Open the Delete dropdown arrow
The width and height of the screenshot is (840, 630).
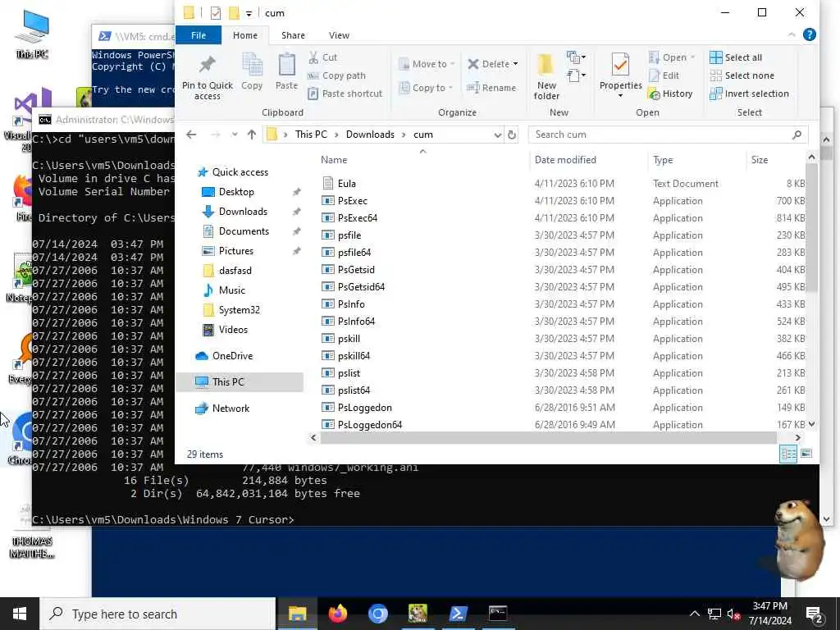click(x=516, y=64)
